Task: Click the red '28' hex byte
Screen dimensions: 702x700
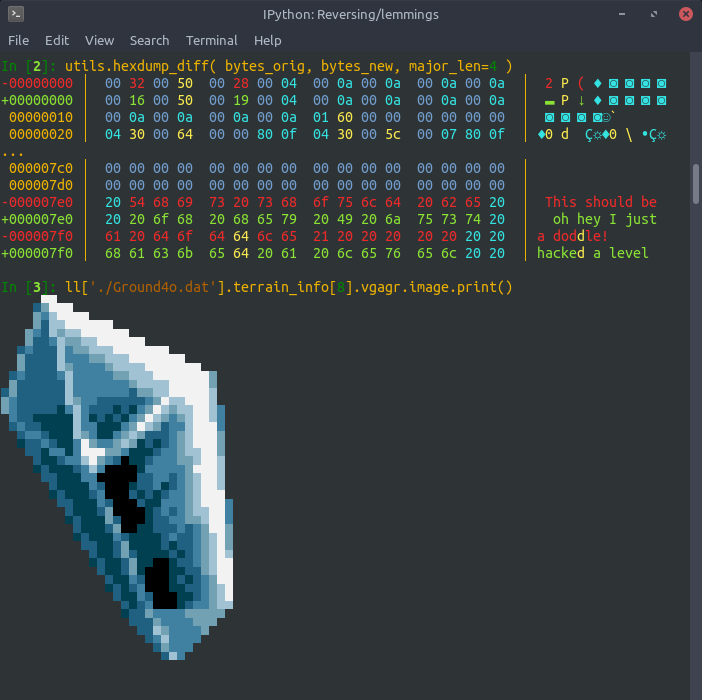Action: point(241,83)
